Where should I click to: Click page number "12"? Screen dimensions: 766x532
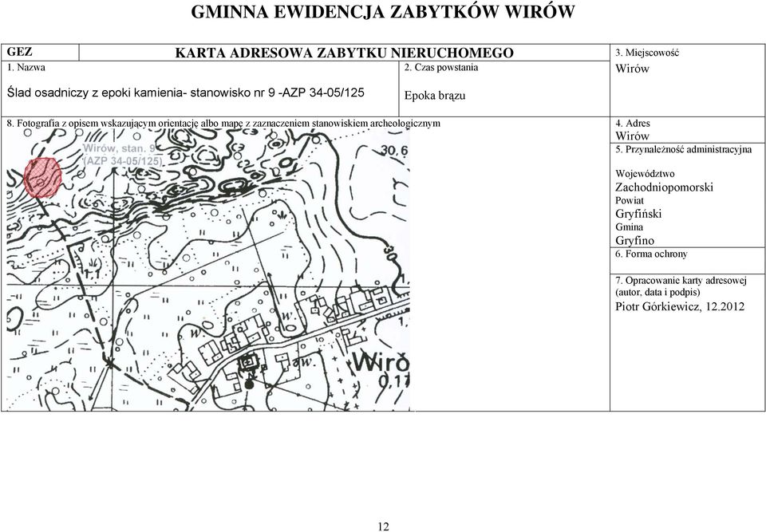click(384, 526)
